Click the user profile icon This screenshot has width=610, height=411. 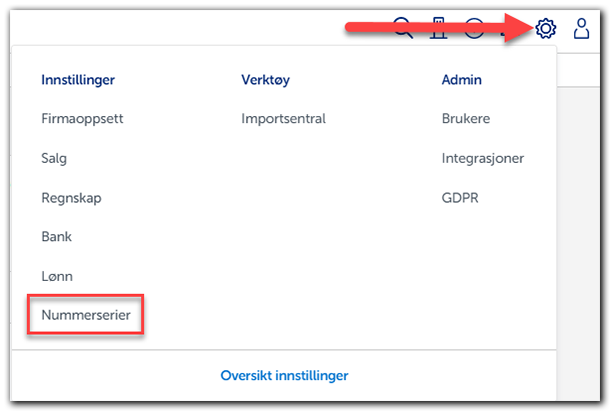pos(581,29)
